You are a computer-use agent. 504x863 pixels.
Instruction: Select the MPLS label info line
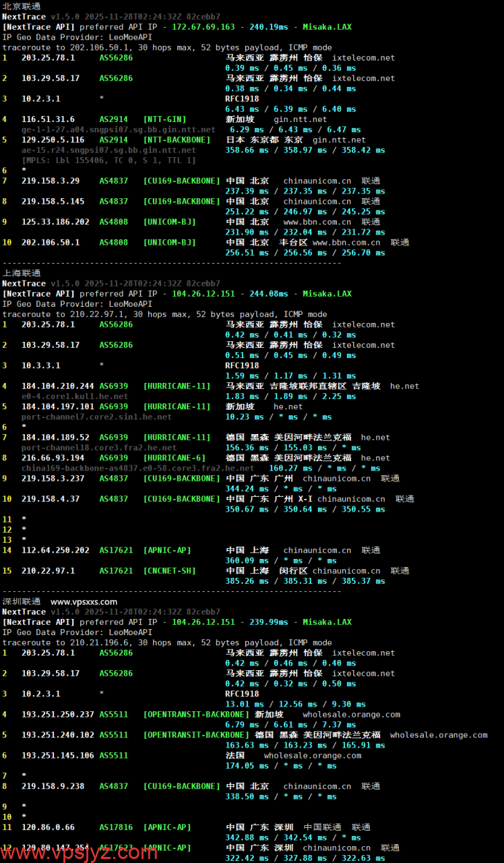point(108,160)
